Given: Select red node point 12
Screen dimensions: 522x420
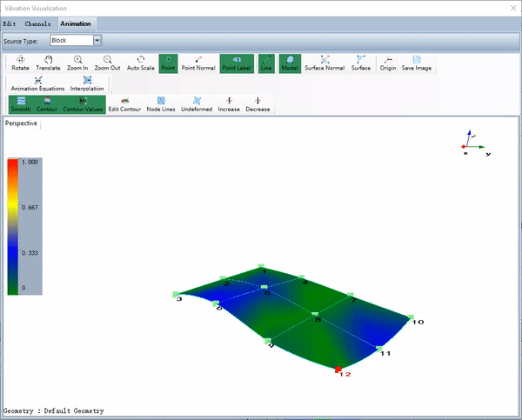Looking at the screenshot, I should click(x=338, y=370).
